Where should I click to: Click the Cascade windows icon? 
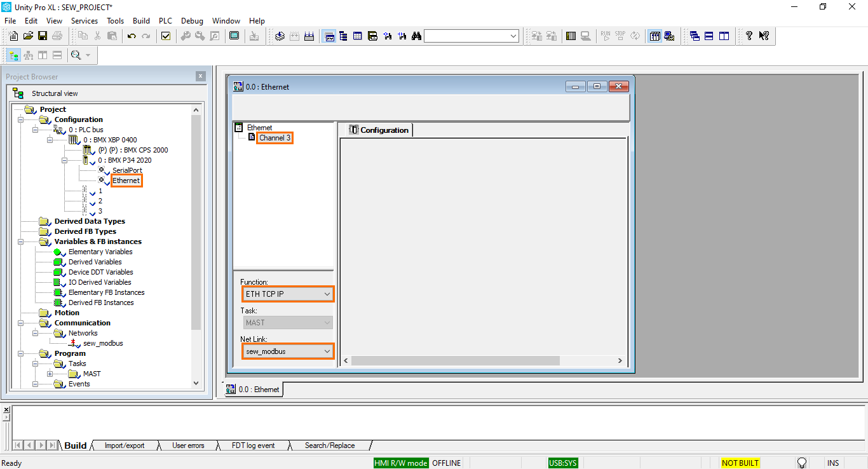click(695, 36)
